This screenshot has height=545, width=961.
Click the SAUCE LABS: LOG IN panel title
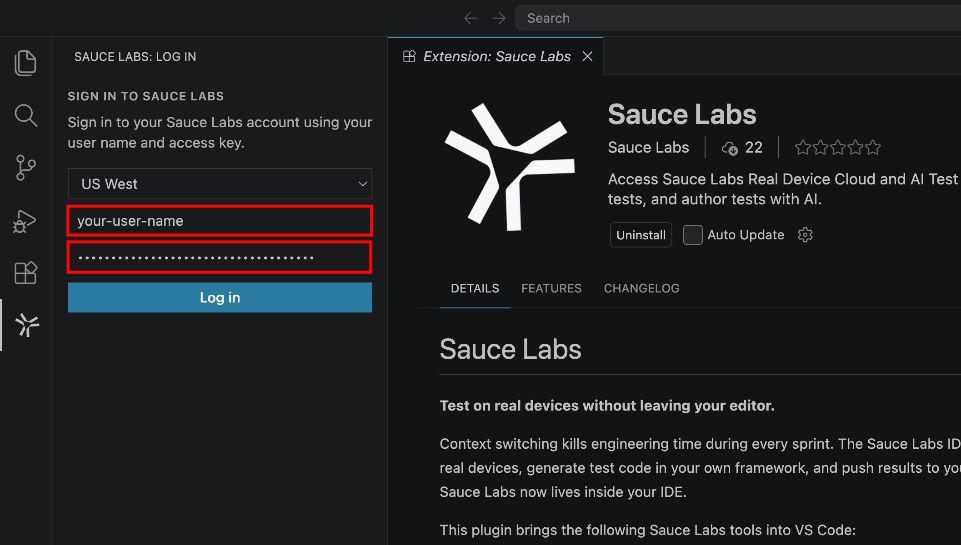coord(135,56)
